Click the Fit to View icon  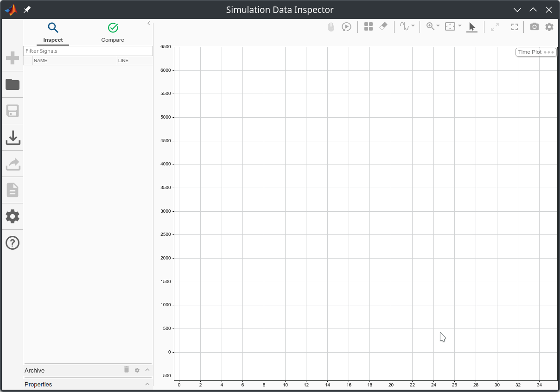450,26
